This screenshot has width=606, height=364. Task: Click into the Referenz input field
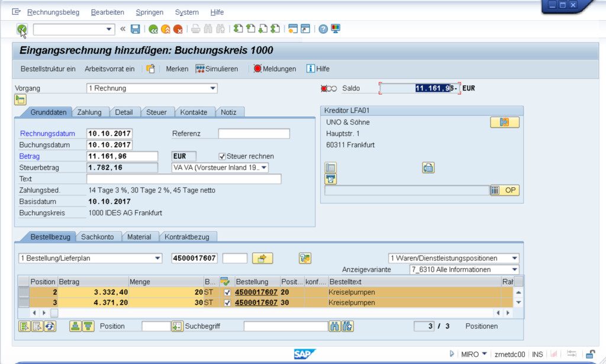pos(254,134)
